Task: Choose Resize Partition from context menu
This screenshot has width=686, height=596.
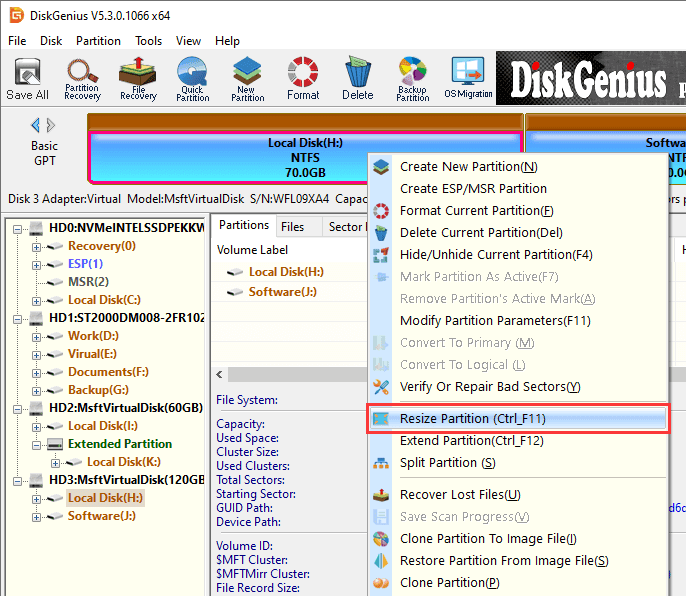Action: click(472, 418)
